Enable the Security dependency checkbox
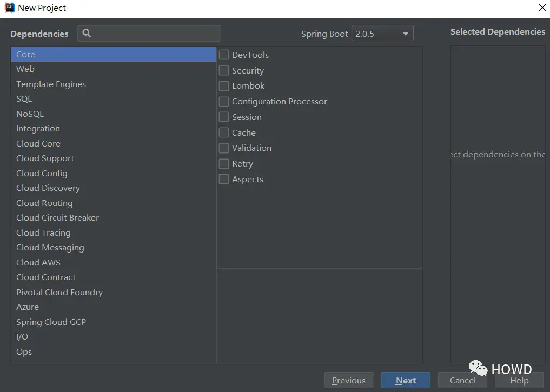The image size is (550, 392). [x=224, y=70]
